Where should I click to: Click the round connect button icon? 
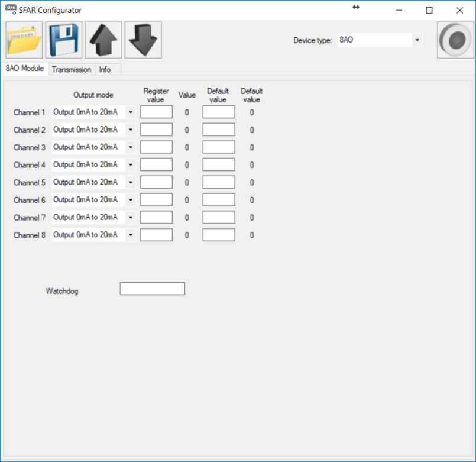pos(455,40)
